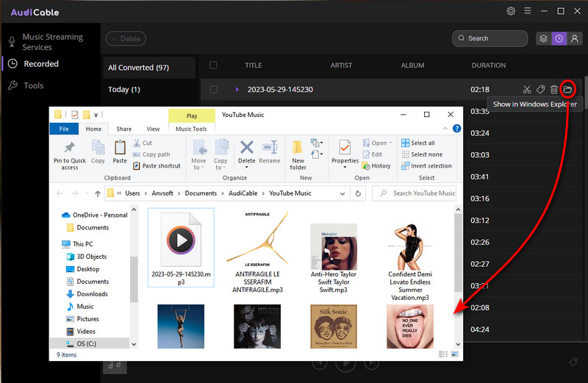Click History in Explorer Open group
The image size is (588, 383).
tap(376, 165)
